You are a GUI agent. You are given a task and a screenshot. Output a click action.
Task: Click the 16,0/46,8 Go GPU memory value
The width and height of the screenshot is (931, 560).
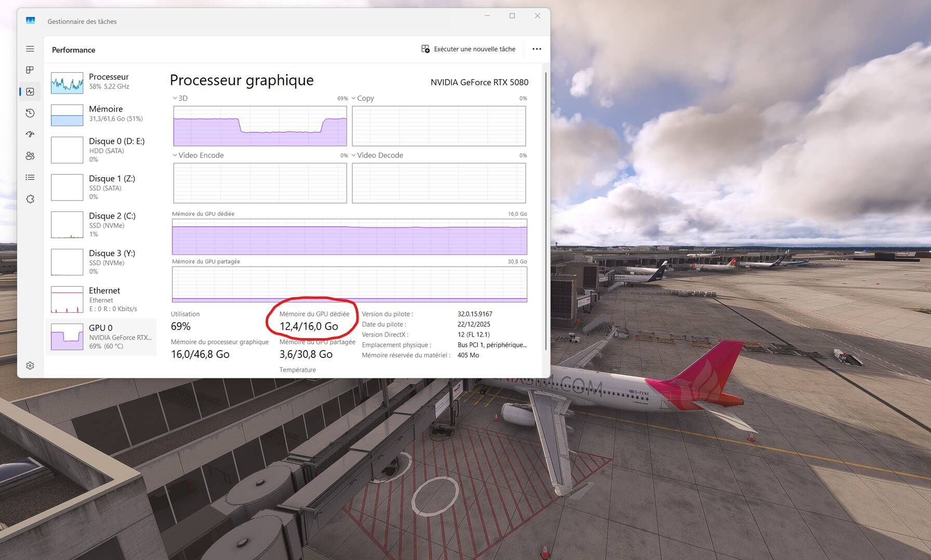coord(200,354)
